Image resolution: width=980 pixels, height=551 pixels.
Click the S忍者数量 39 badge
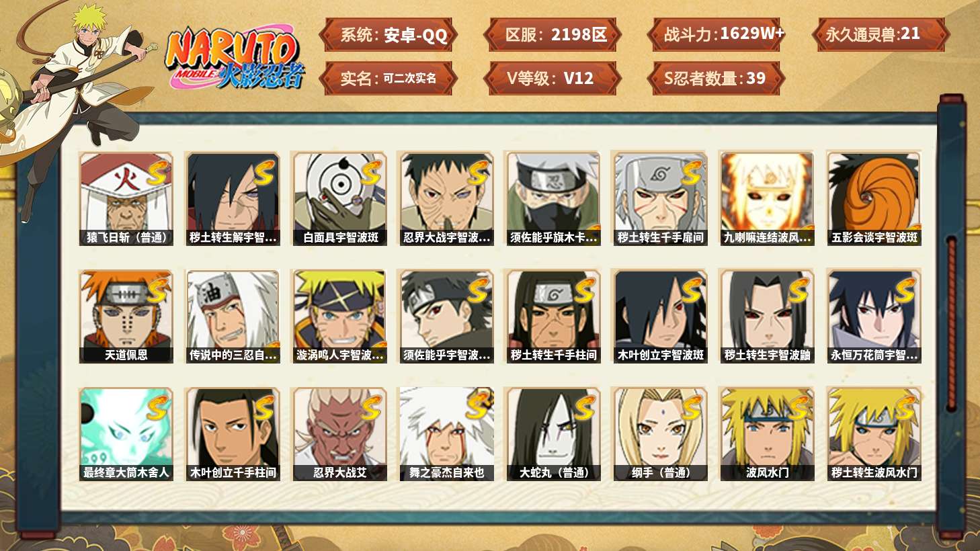pyautogui.click(x=717, y=78)
